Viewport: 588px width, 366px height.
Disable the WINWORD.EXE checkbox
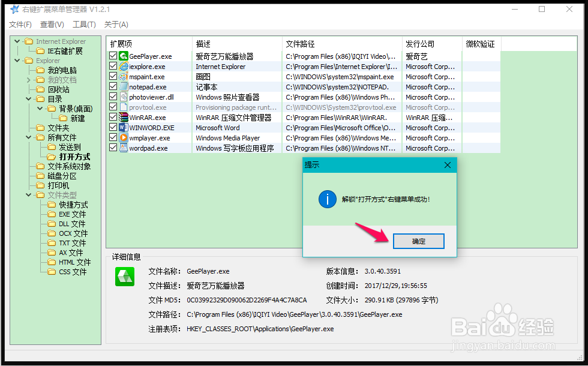[x=113, y=127]
